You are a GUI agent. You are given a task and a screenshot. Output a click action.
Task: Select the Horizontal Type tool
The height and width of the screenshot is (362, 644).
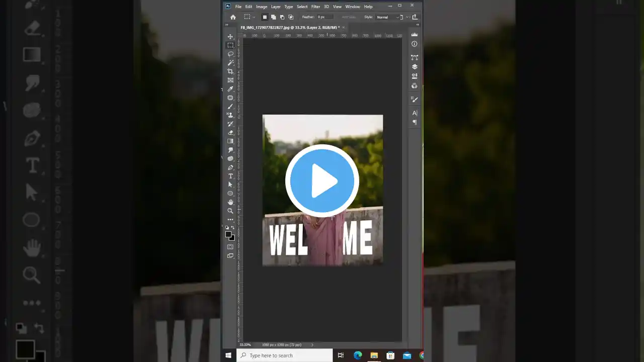[230, 176]
